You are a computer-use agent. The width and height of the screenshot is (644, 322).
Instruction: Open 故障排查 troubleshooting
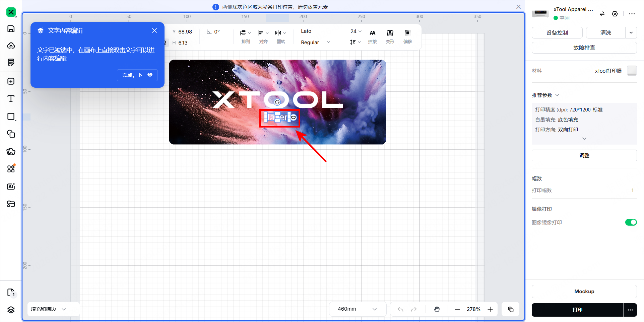[584, 48]
